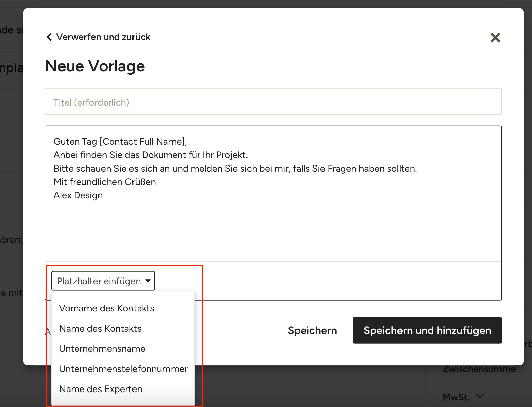Click the 'Mit freundlichen Grüßen' line
The height and width of the screenshot is (407, 532).
coord(105,182)
